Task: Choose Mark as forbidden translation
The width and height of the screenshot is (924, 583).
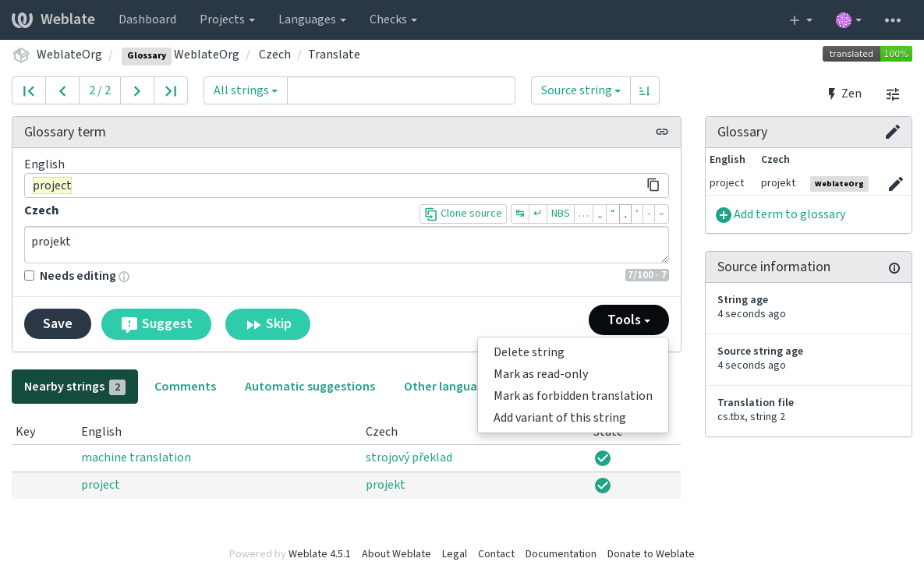Action: click(573, 396)
